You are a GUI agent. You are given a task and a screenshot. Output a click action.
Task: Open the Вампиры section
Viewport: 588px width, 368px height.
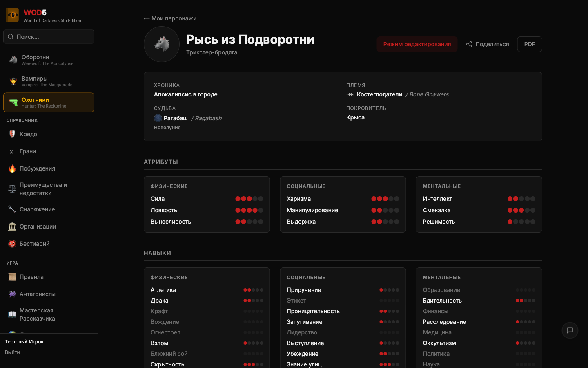[x=49, y=81]
